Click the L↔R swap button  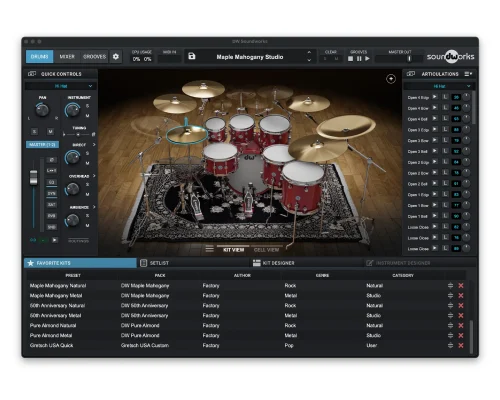click(x=51, y=171)
